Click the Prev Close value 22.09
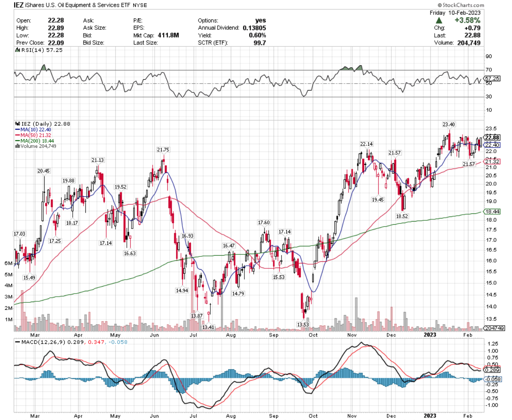Screen dimensions: 512x420 point(56,43)
